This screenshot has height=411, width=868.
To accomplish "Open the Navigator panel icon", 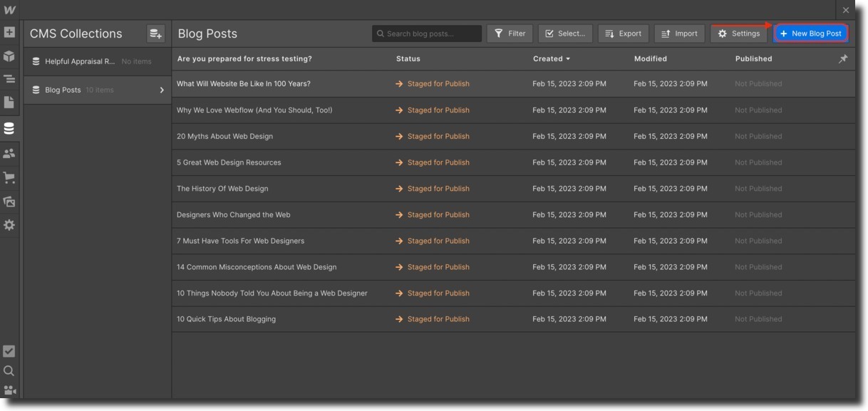I will (x=9, y=79).
